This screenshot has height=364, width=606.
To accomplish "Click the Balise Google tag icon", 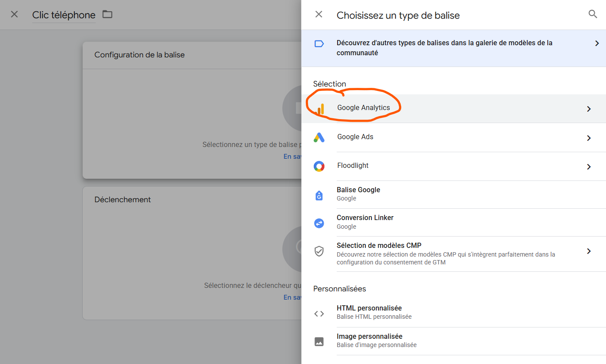I will (319, 195).
